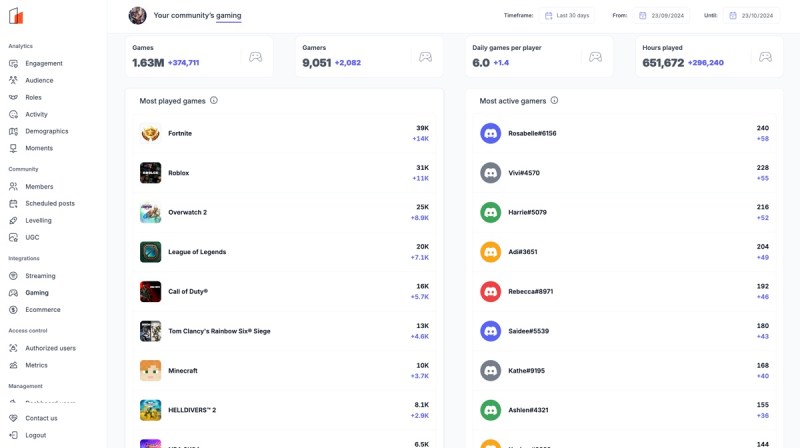Click the community avatar in the header
The image size is (800, 448).
[137, 15]
